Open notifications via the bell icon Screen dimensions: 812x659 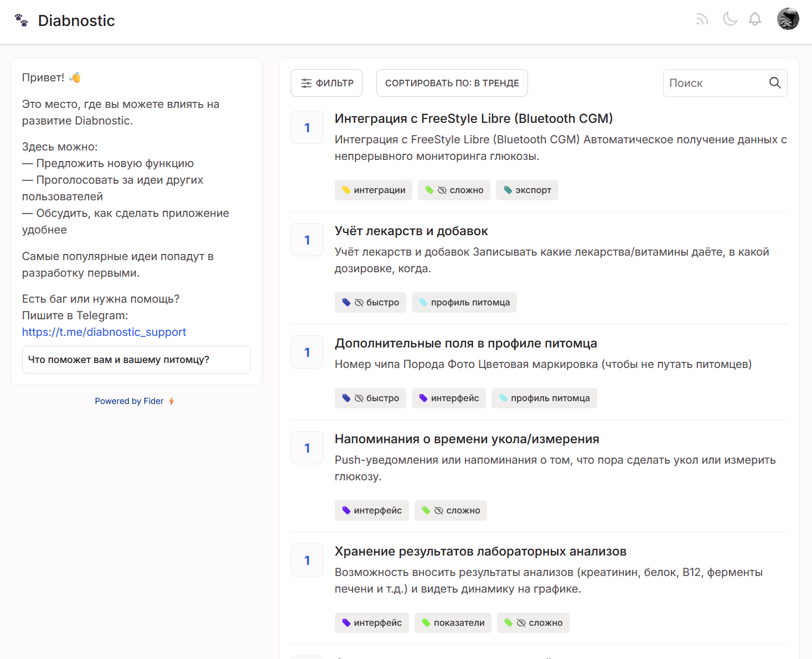pos(754,19)
